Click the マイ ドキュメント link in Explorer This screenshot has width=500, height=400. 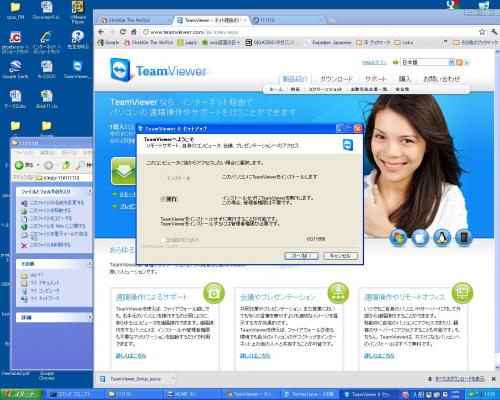pyautogui.click(x=45, y=283)
